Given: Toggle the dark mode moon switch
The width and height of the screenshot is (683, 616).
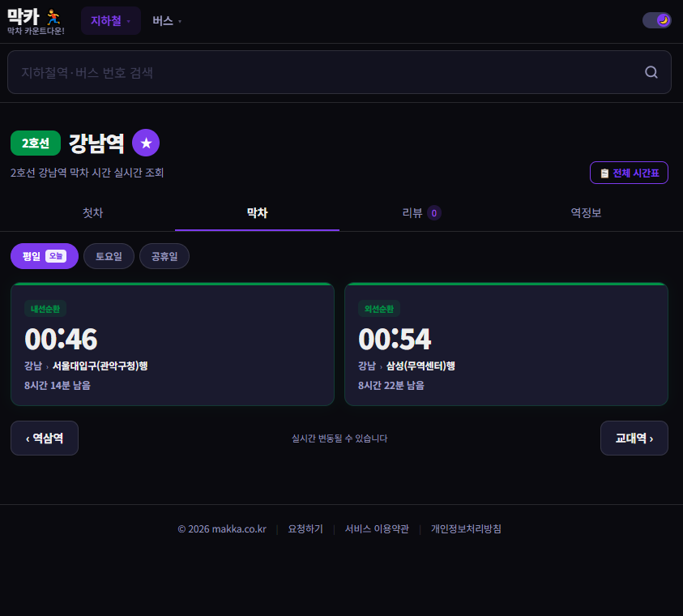Looking at the screenshot, I should pyautogui.click(x=656, y=20).
